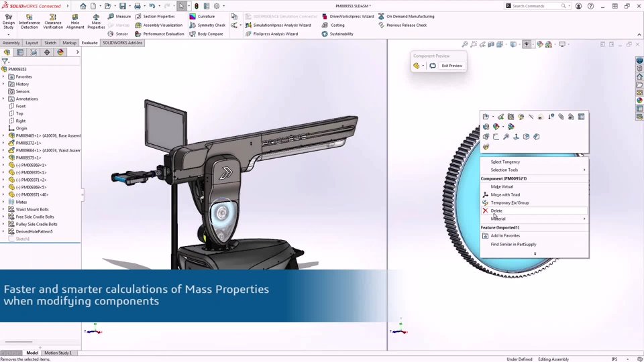
Task: Open the SOLIDWORKS Add-Ins tab
Action: click(122, 43)
